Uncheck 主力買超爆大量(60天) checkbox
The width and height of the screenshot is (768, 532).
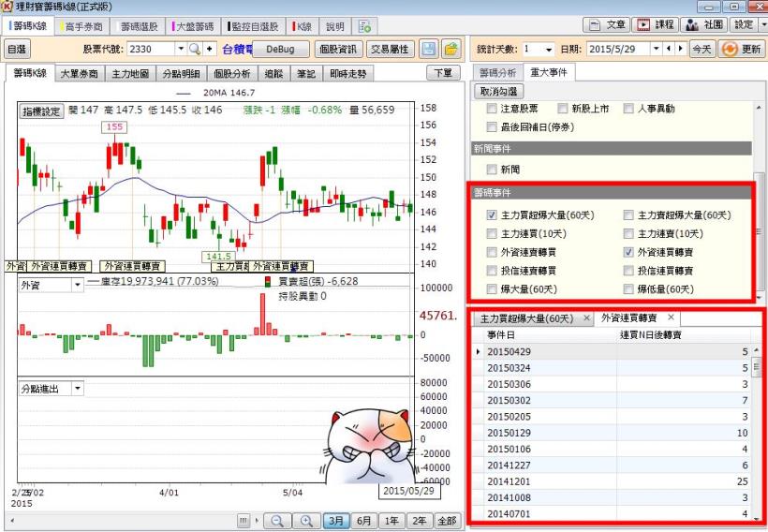coord(492,215)
